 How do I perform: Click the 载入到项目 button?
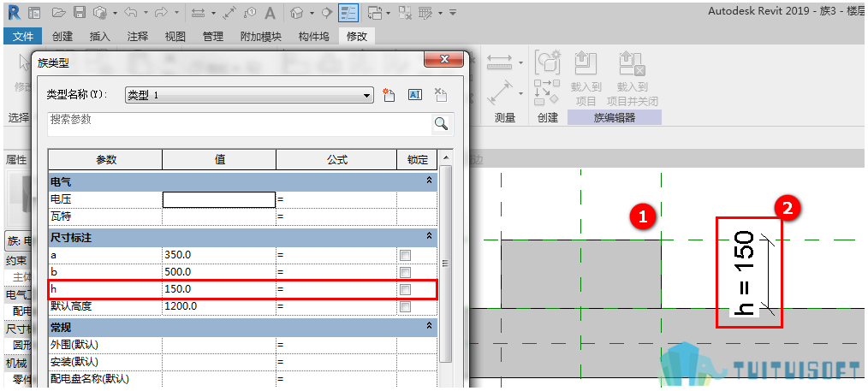tap(586, 79)
